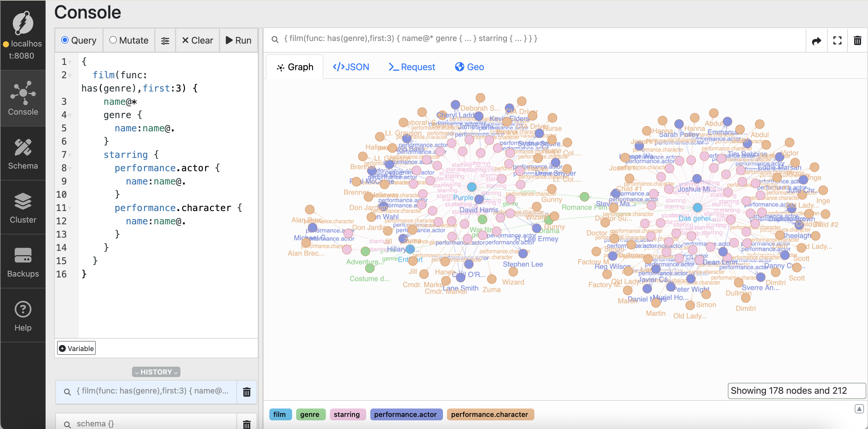Select the Mutate radio button
Screen dimensions: 868x429
tap(113, 40)
